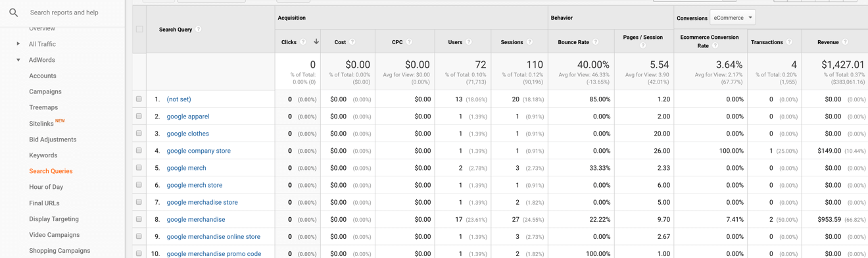Open the Hour of Day report
The height and width of the screenshot is (258, 868).
point(46,187)
